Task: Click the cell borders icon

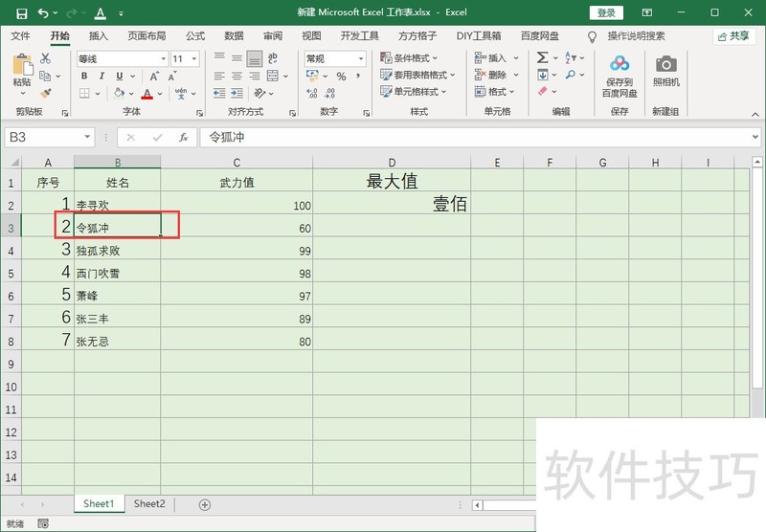Action: [x=84, y=93]
